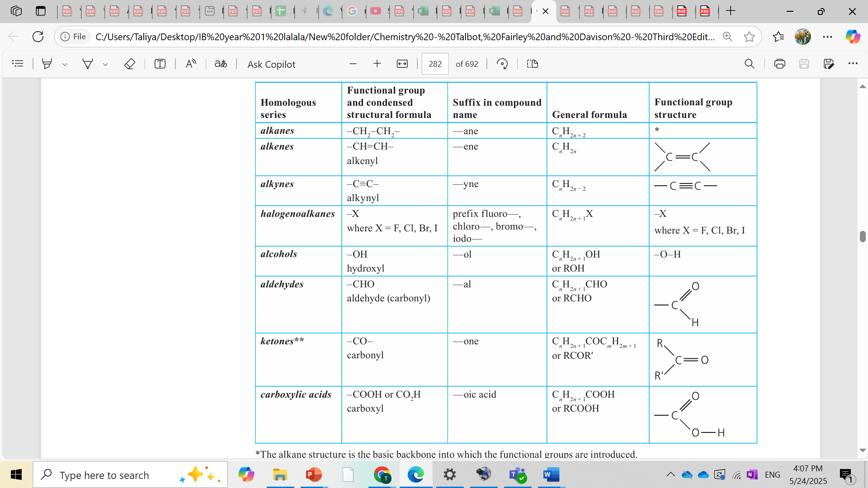This screenshot has height=488, width=868.
Task: Zoom out the PDF page
Action: pos(353,64)
